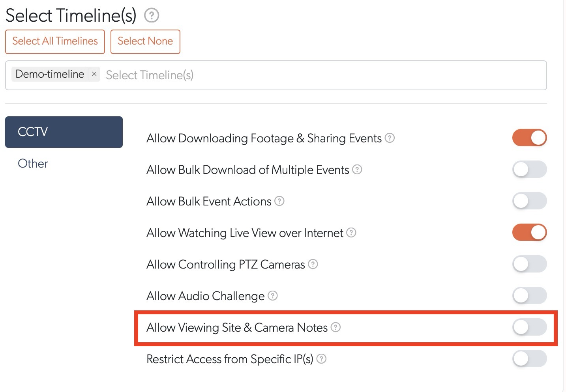
Task: Turn off Allow Watching Live View over Internet
Action: pos(529,233)
